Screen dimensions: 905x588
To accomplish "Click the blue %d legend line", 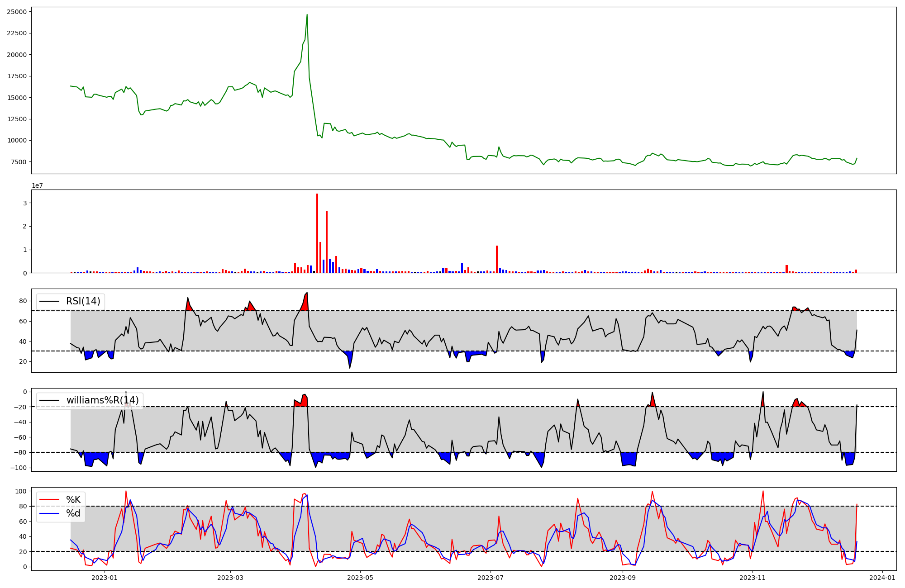I will pos(50,513).
